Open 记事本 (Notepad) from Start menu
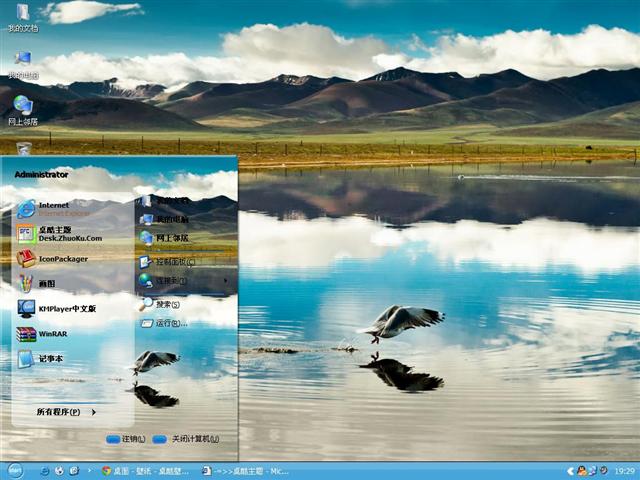 (x=40, y=359)
